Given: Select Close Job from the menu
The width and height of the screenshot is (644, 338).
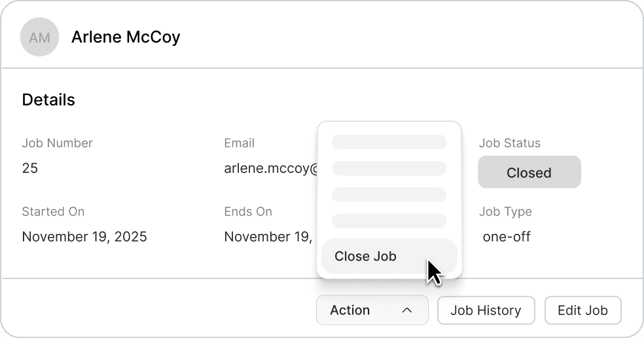Looking at the screenshot, I should (x=365, y=256).
